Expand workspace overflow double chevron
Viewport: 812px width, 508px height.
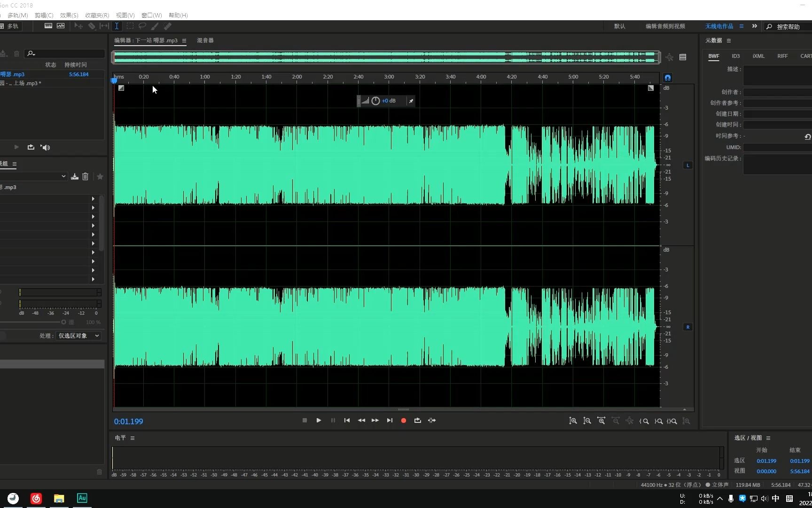(x=755, y=26)
